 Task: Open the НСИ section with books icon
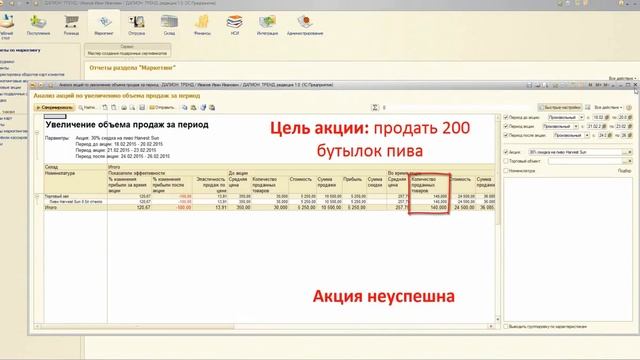(x=235, y=25)
